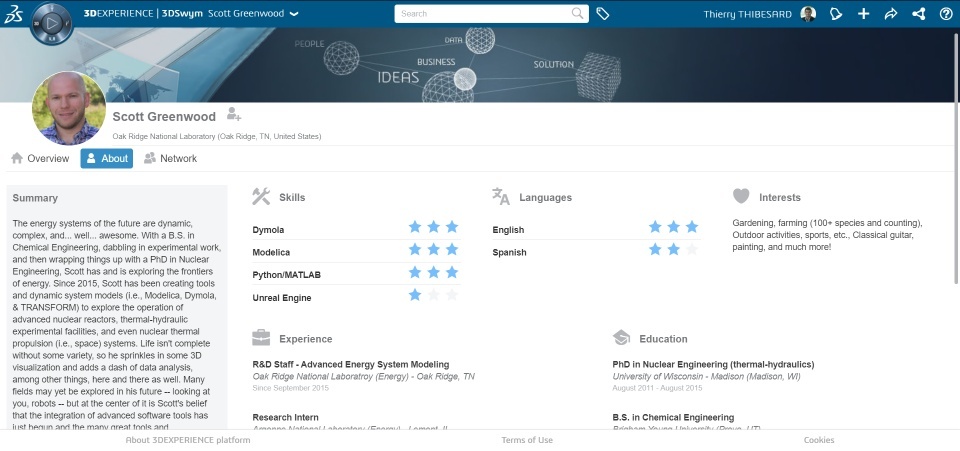Open the Network tab

tap(170, 158)
